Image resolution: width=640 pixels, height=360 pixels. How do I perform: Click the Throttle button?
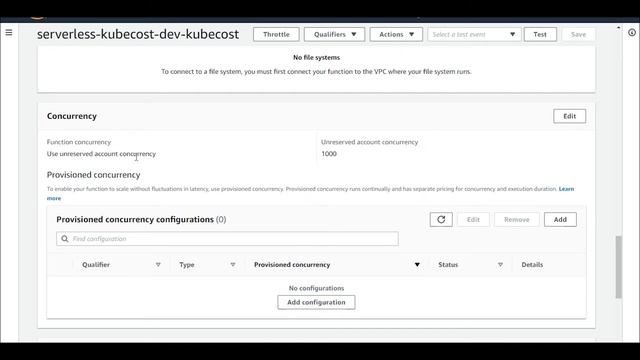pyautogui.click(x=276, y=34)
